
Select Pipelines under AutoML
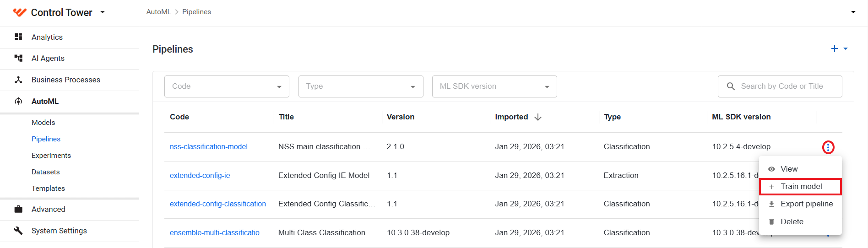click(x=46, y=139)
